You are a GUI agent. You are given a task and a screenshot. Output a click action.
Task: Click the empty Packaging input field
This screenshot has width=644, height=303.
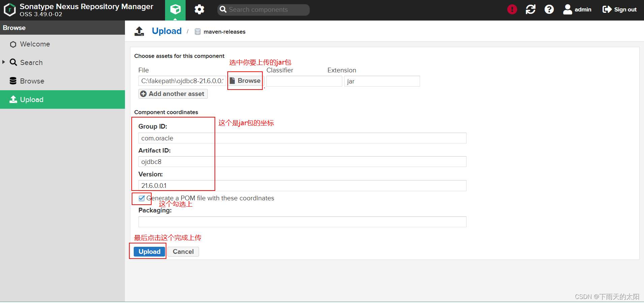click(x=302, y=222)
